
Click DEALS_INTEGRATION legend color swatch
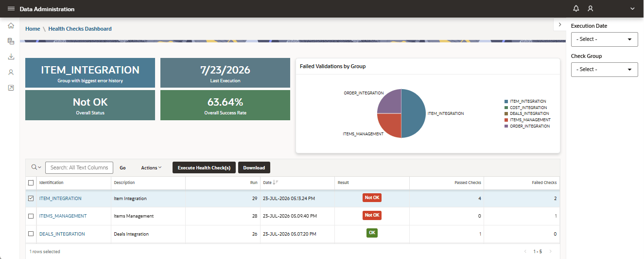click(x=506, y=113)
